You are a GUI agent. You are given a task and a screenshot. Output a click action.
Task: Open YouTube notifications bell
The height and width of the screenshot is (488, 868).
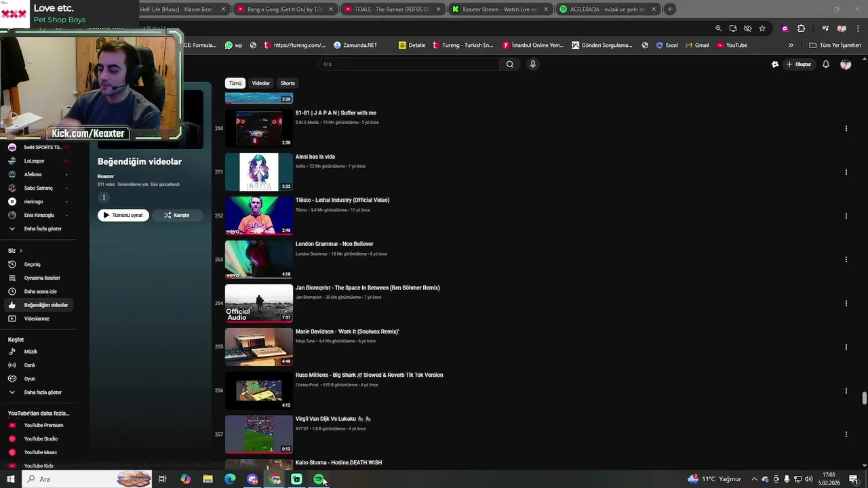tap(826, 64)
